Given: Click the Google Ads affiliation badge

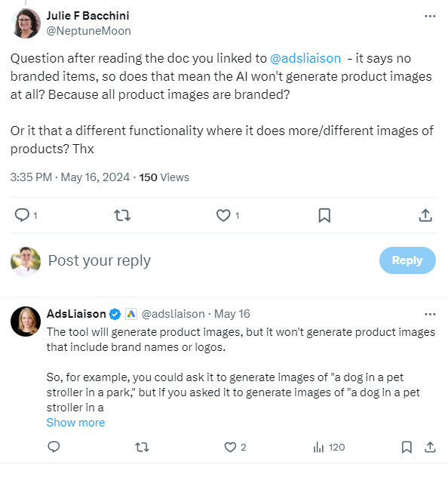Looking at the screenshot, I should tap(131, 314).
